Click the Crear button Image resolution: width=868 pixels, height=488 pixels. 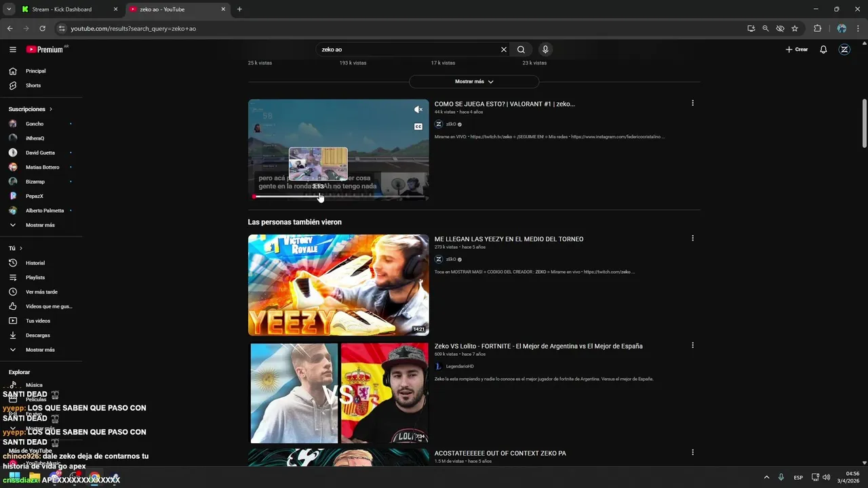click(x=797, y=49)
